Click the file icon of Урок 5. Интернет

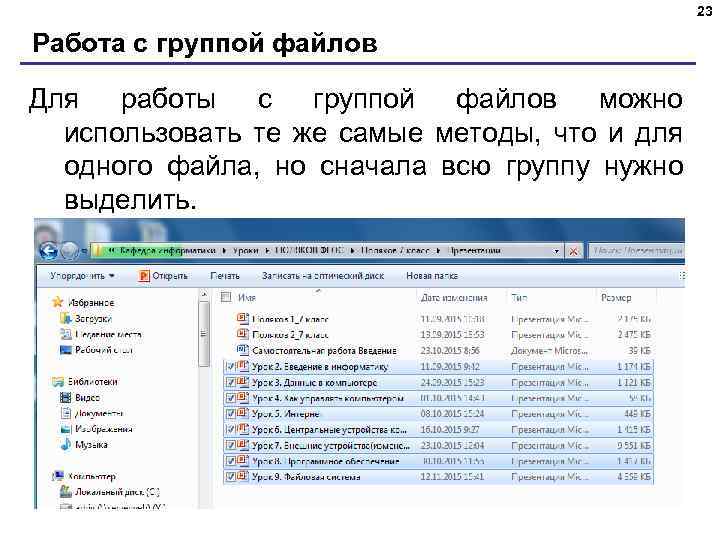tap(242, 414)
